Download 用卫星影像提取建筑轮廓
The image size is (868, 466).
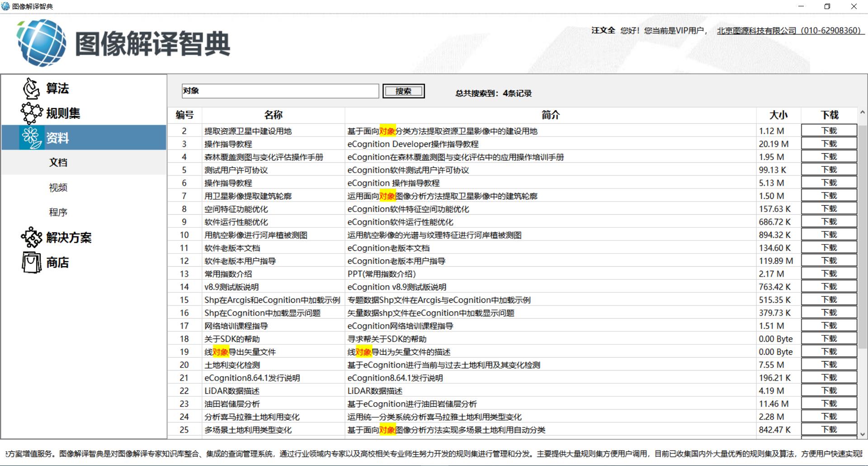point(829,196)
